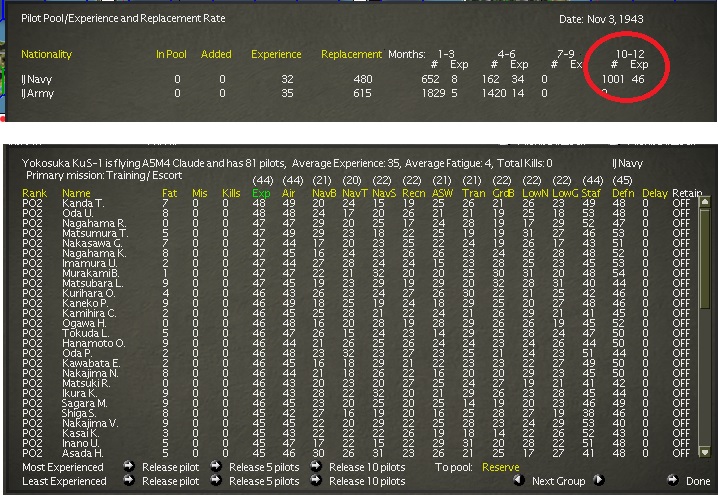Sort pilots by NavS skill header
This screenshot has height=497, width=718.
click(x=384, y=193)
